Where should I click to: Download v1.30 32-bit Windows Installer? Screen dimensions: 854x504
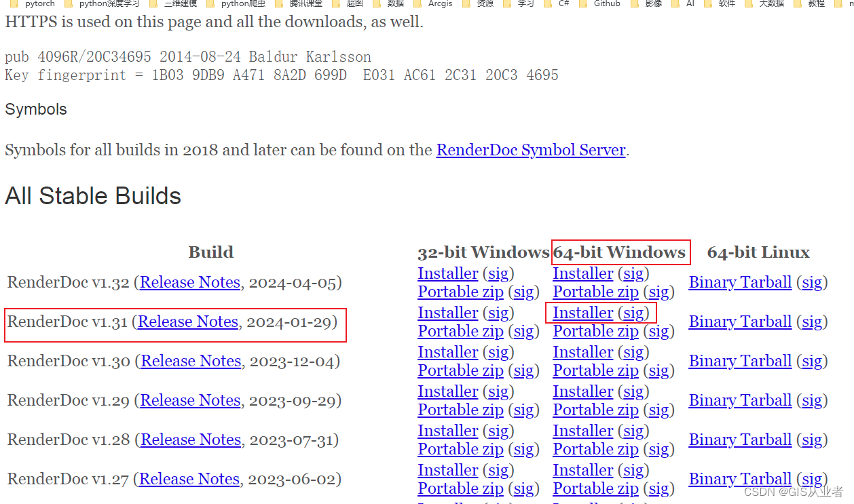tap(448, 352)
